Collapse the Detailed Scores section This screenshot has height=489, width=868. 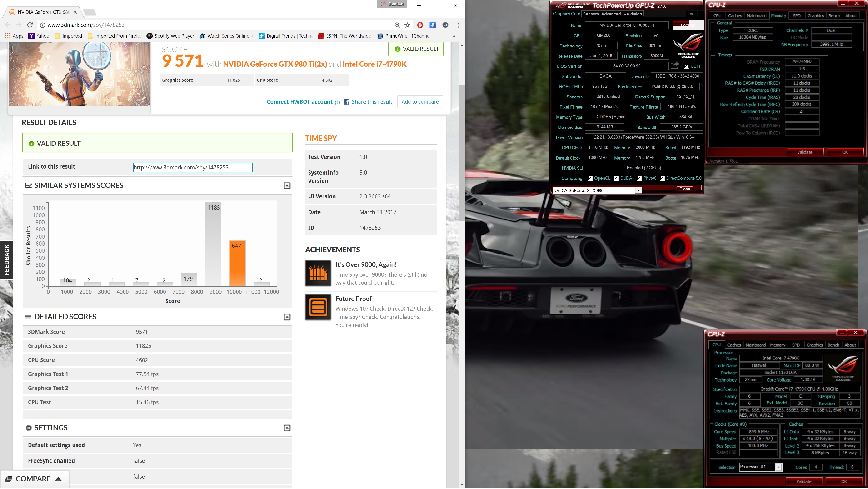[x=287, y=317]
